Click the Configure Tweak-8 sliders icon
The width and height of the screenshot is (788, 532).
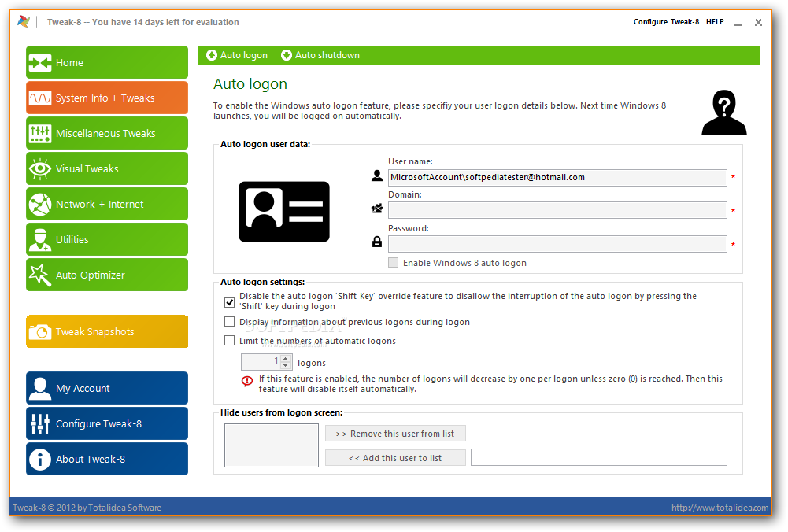tap(39, 424)
